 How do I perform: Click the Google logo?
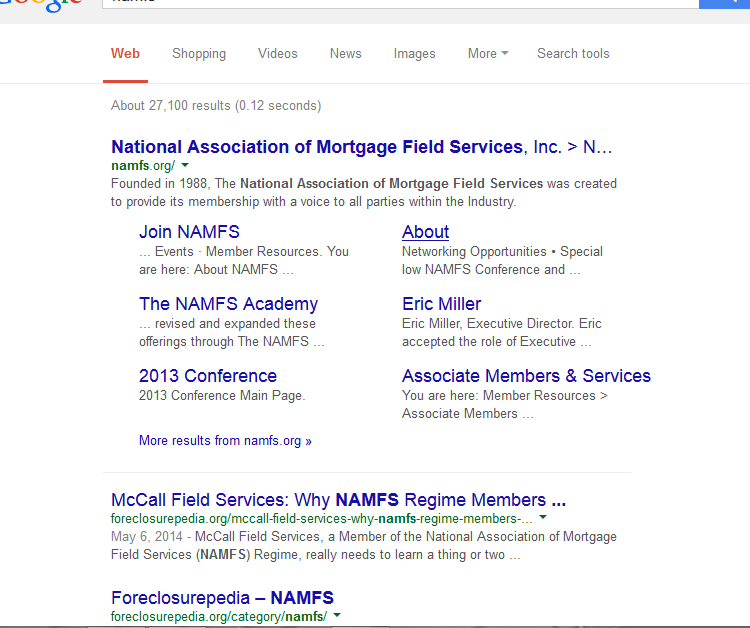pyautogui.click(x=42, y=6)
